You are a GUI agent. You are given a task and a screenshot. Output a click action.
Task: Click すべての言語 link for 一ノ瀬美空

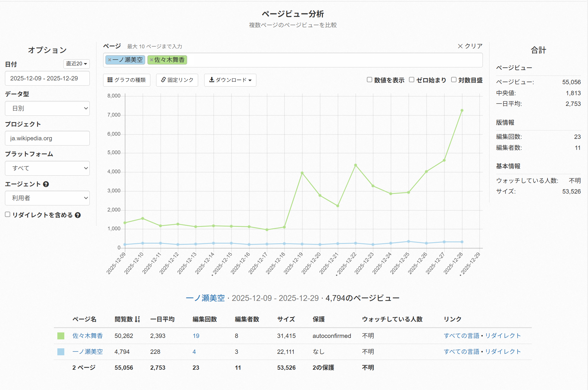[461, 352]
